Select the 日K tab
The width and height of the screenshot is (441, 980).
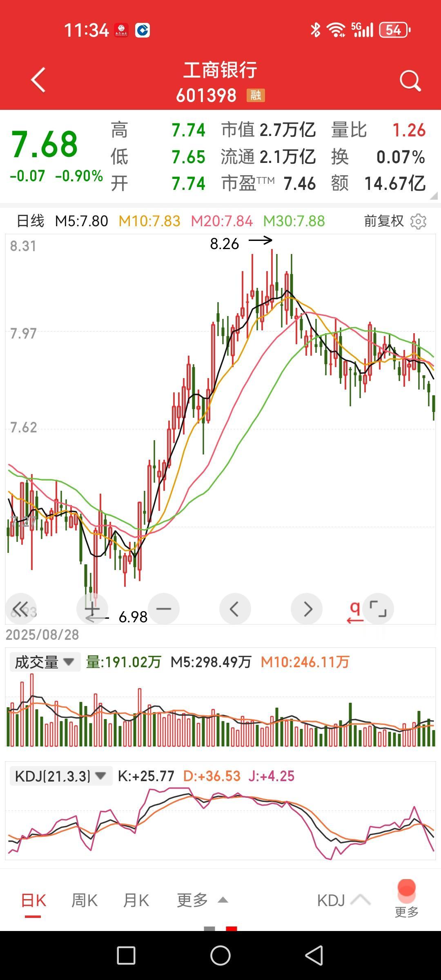33,900
